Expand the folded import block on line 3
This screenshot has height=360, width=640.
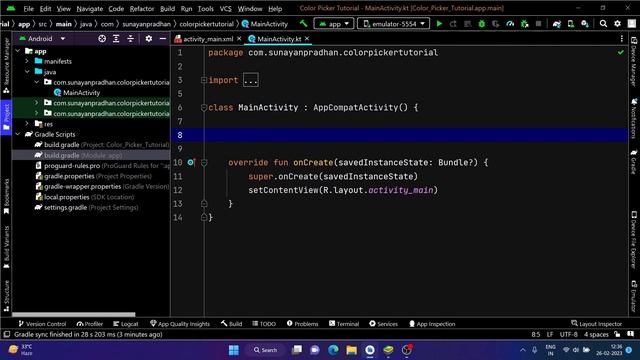click(x=204, y=80)
